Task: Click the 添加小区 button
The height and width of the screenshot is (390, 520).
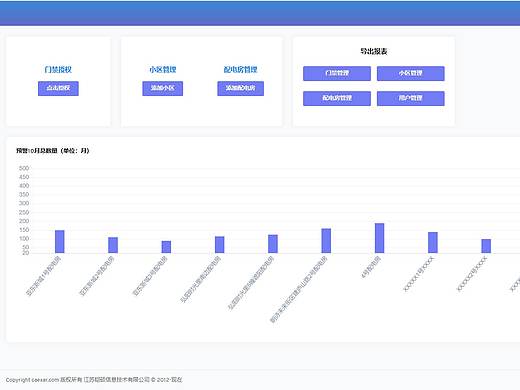Action: coord(163,88)
